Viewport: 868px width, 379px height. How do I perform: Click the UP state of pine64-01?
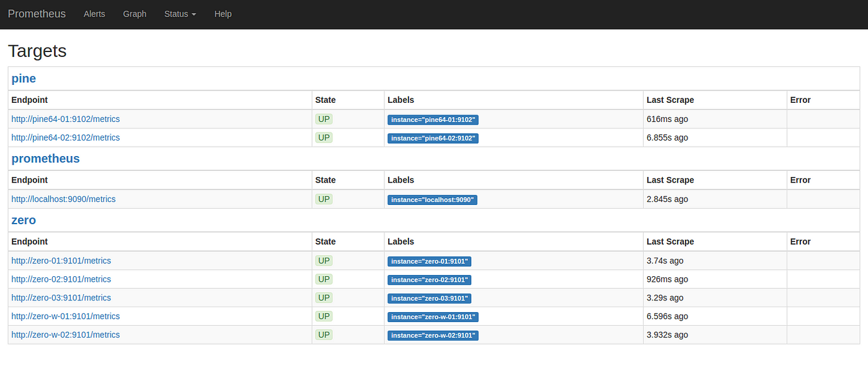pyautogui.click(x=324, y=119)
